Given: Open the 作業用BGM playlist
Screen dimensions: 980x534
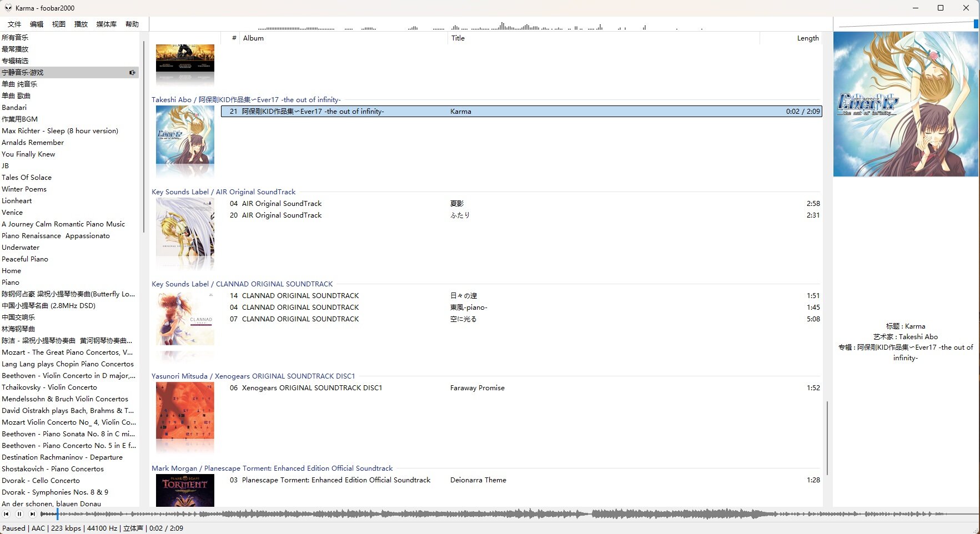Looking at the screenshot, I should (69, 119).
